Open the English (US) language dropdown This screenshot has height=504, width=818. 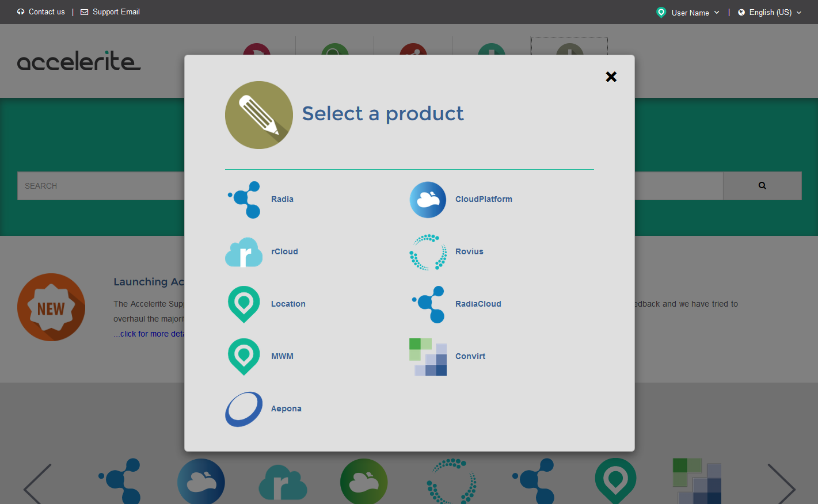(770, 12)
